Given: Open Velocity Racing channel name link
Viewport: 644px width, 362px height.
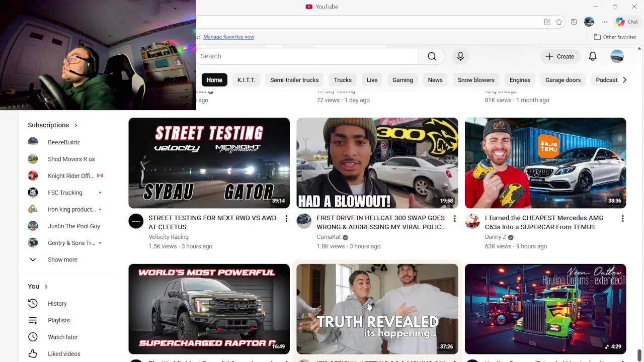Looking at the screenshot, I should pos(169,237).
